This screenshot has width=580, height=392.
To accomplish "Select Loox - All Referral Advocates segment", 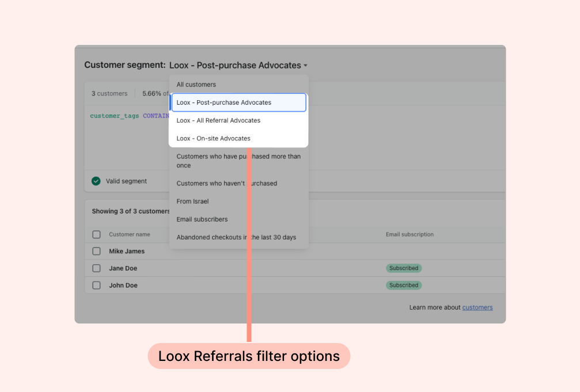I will pyautogui.click(x=218, y=120).
